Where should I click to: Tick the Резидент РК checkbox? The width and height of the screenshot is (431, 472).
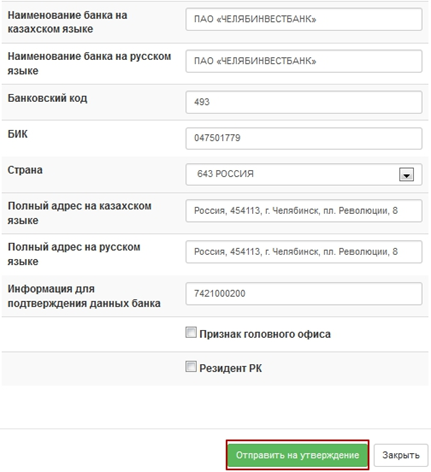(x=191, y=367)
